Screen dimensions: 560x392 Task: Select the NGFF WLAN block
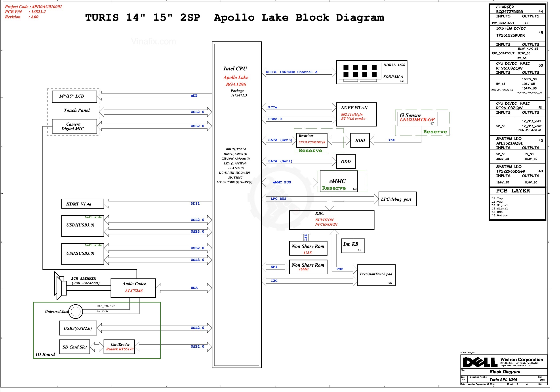coord(357,115)
